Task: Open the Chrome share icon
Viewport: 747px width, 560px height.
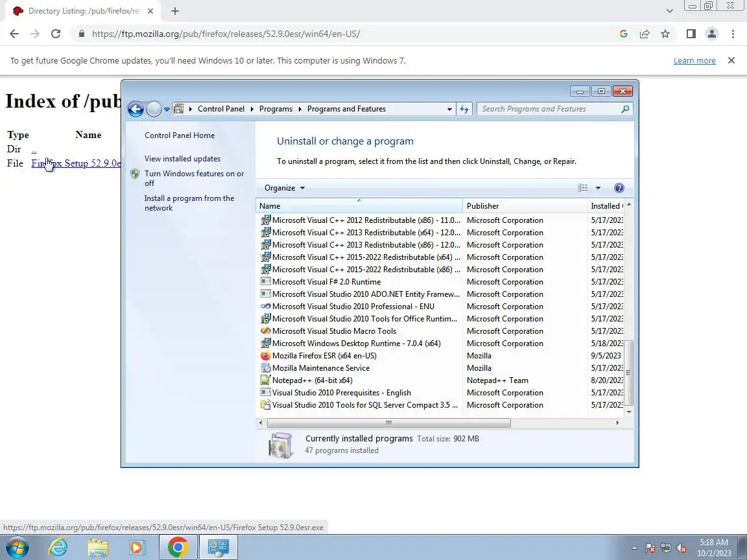Action: tap(645, 34)
